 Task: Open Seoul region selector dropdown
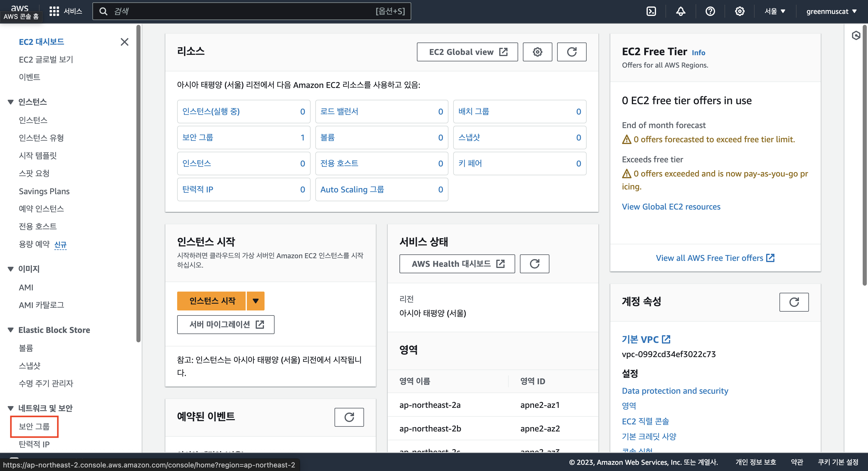[775, 12]
